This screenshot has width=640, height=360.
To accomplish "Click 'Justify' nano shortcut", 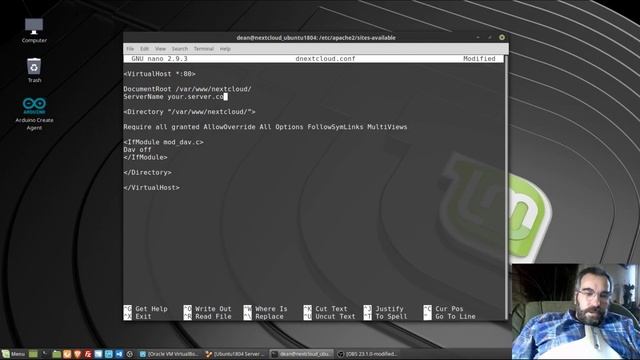I will pos(389,309).
